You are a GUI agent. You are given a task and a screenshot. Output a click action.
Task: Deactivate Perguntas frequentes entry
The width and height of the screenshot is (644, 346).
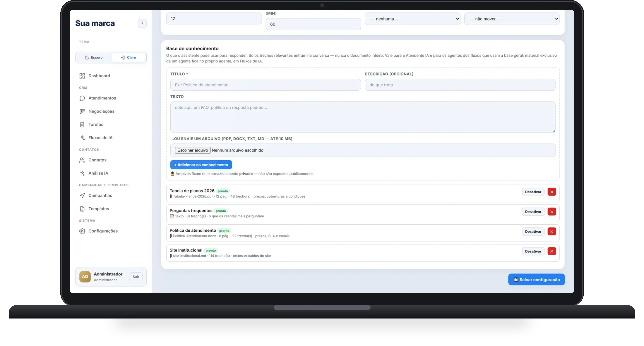pyautogui.click(x=533, y=212)
